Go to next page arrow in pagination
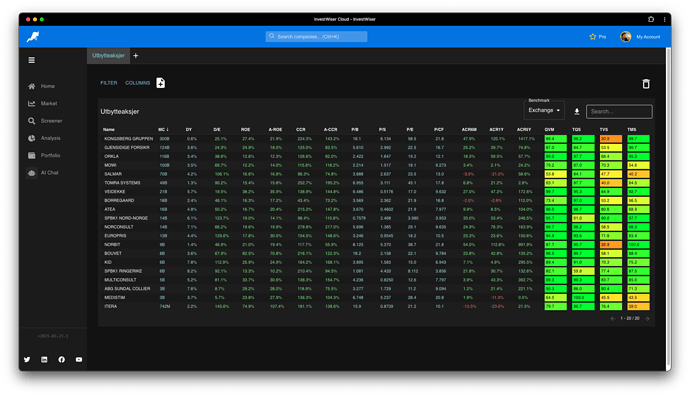Screen dimensions: 690x396 click(647, 318)
